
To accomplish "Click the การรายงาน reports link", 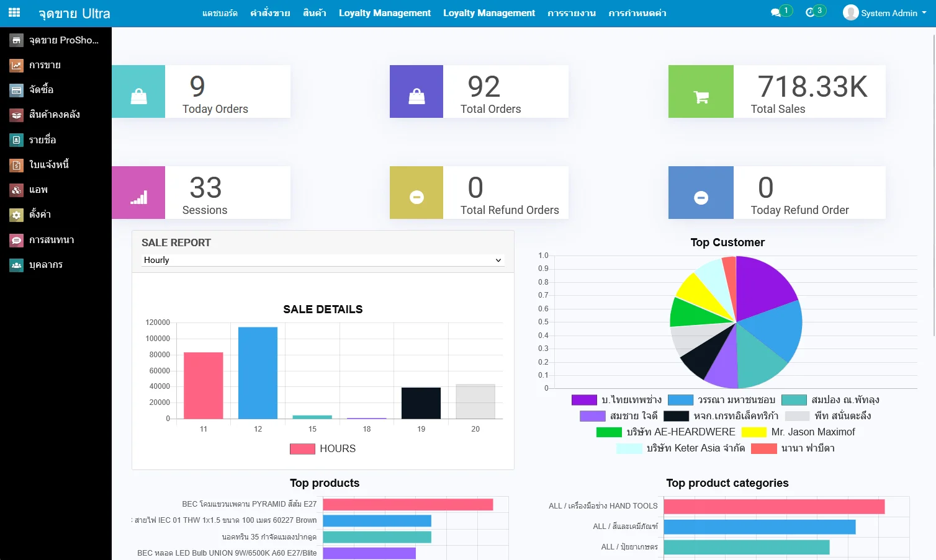I will click(572, 12).
